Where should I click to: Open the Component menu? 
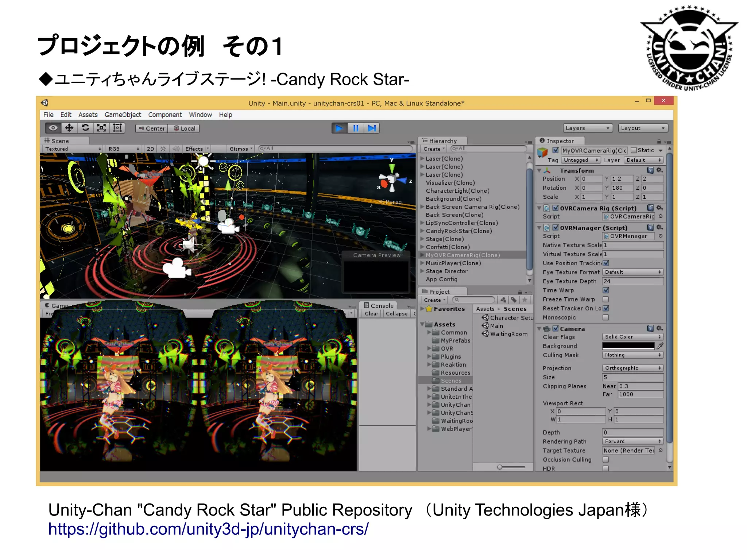pos(165,115)
